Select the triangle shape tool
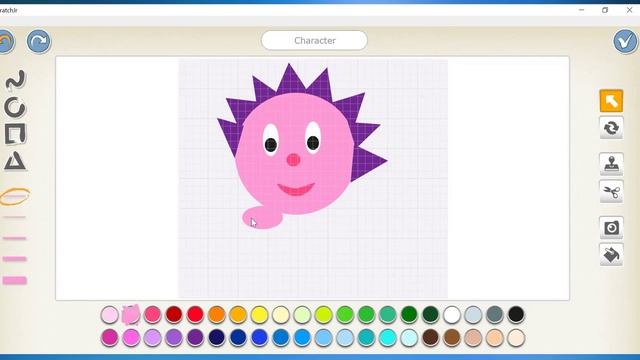Screen dimensions: 640x360 (x=15, y=161)
